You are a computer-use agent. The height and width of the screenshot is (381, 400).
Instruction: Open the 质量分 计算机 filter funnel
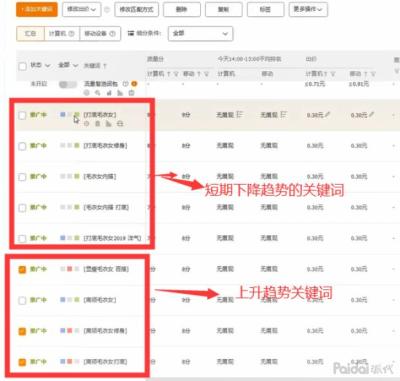click(176, 74)
